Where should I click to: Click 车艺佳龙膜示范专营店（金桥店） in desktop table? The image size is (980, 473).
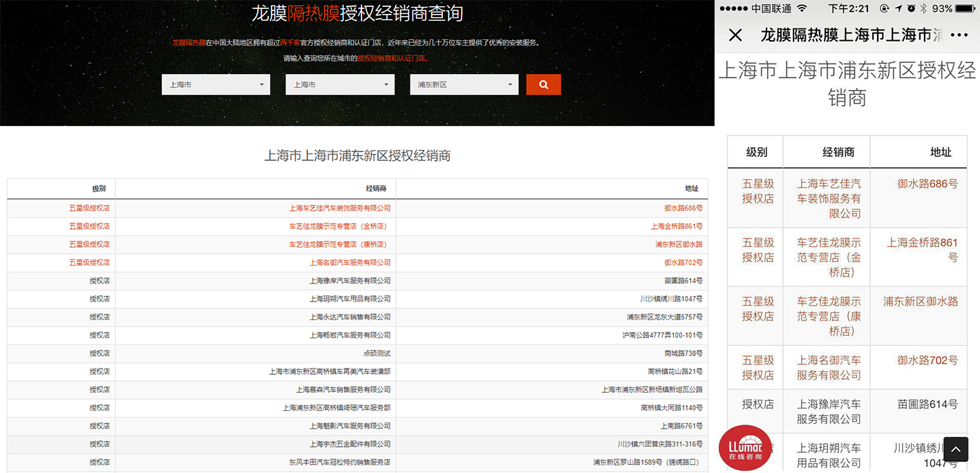tap(339, 226)
